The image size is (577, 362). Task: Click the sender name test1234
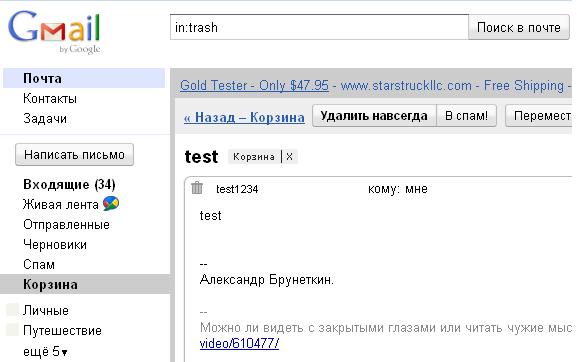pyautogui.click(x=237, y=189)
